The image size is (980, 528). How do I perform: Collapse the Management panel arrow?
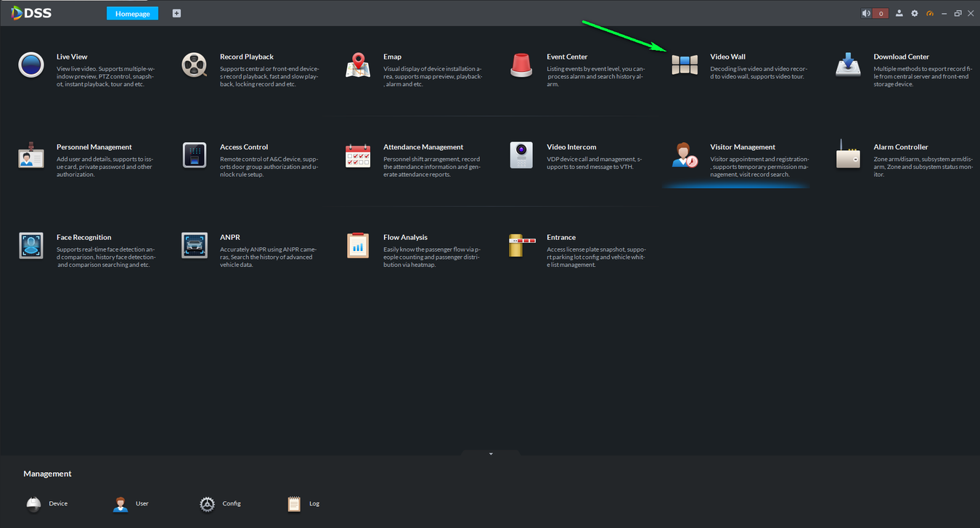point(491,454)
